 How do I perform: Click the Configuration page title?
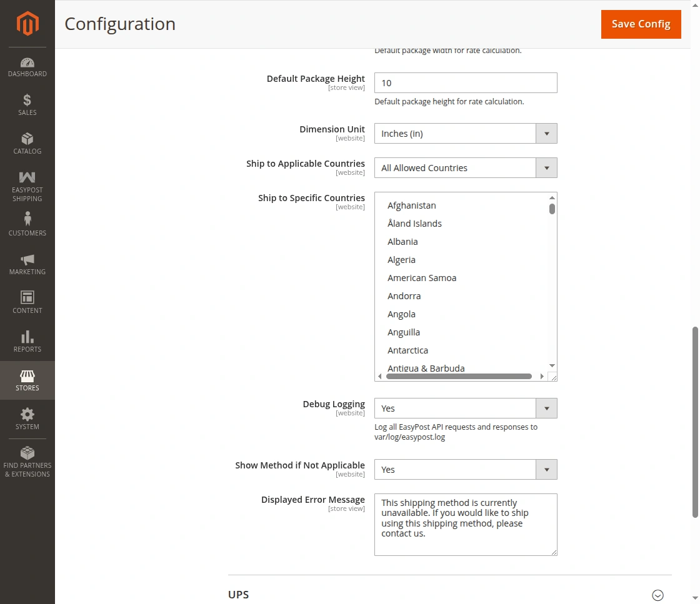coord(120,24)
